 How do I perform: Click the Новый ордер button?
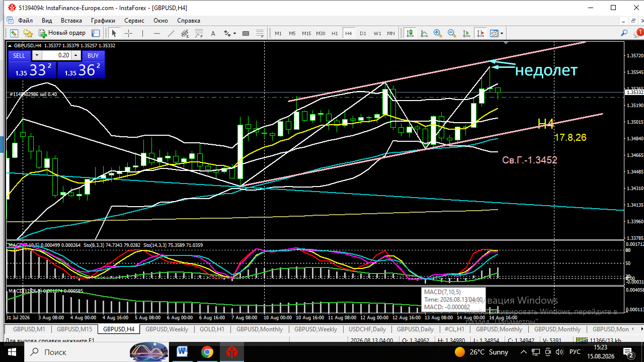point(62,33)
